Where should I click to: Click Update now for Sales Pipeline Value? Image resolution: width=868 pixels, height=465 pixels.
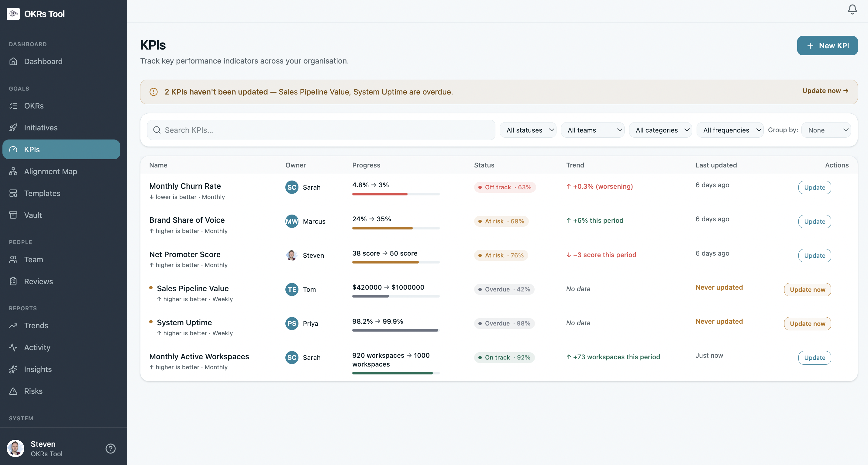807,289
